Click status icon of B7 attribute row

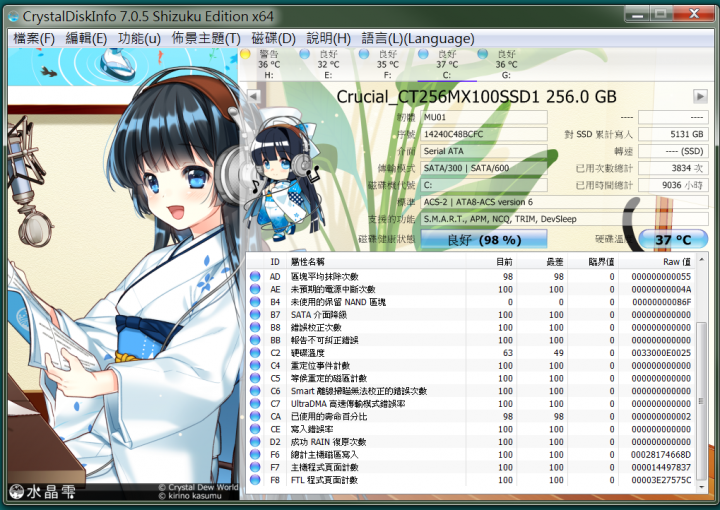255,315
